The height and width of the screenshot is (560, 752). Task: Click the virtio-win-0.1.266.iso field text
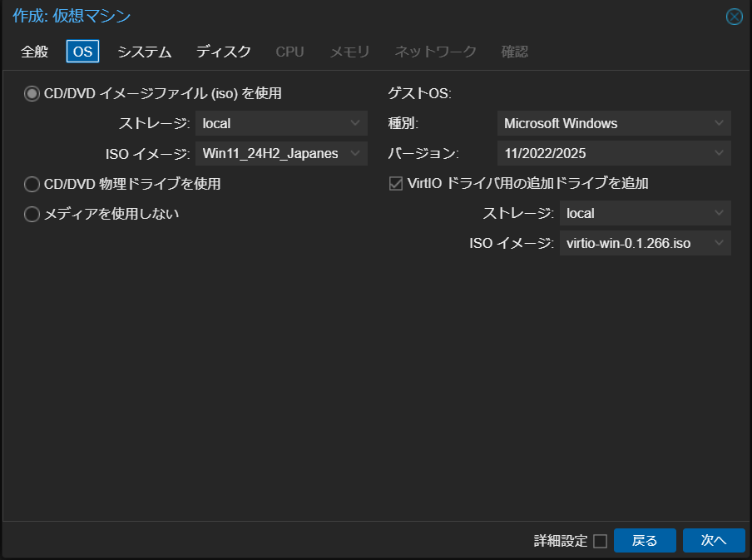click(628, 243)
